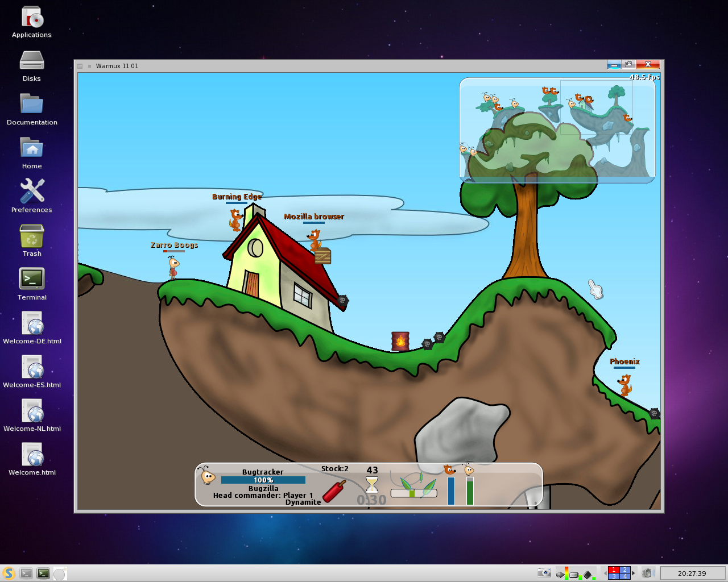The height and width of the screenshot is (582, 728).
Task: Click the hourglass turn timer icon
Action: pyautogui.click(x=372, y=485)
